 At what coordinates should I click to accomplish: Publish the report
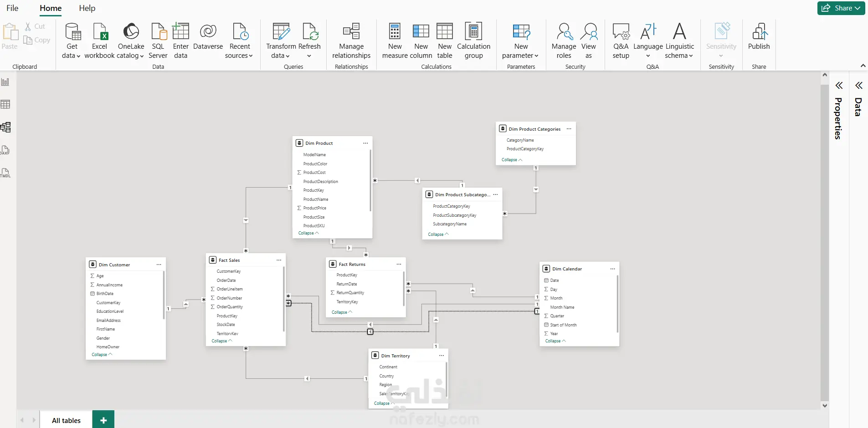(759, 36)
